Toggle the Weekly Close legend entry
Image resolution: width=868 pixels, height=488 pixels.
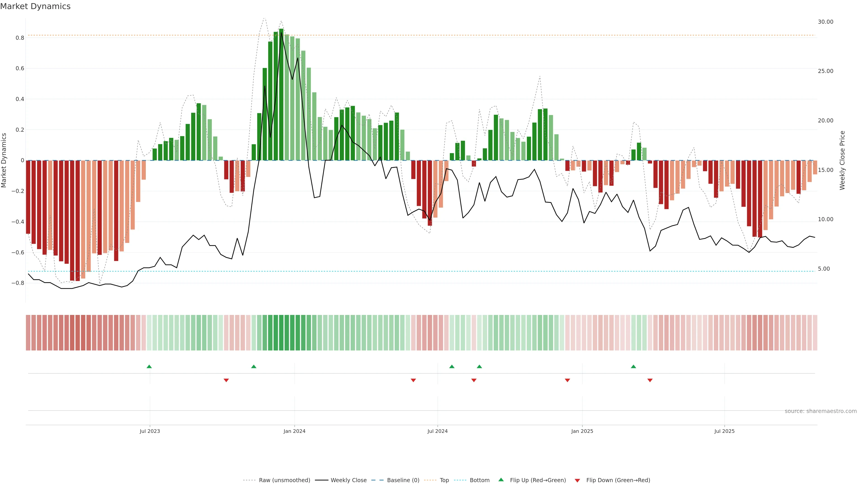click(348, 480)
